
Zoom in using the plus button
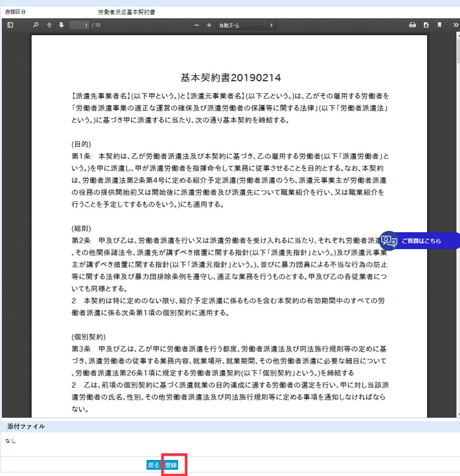point(209,25)
